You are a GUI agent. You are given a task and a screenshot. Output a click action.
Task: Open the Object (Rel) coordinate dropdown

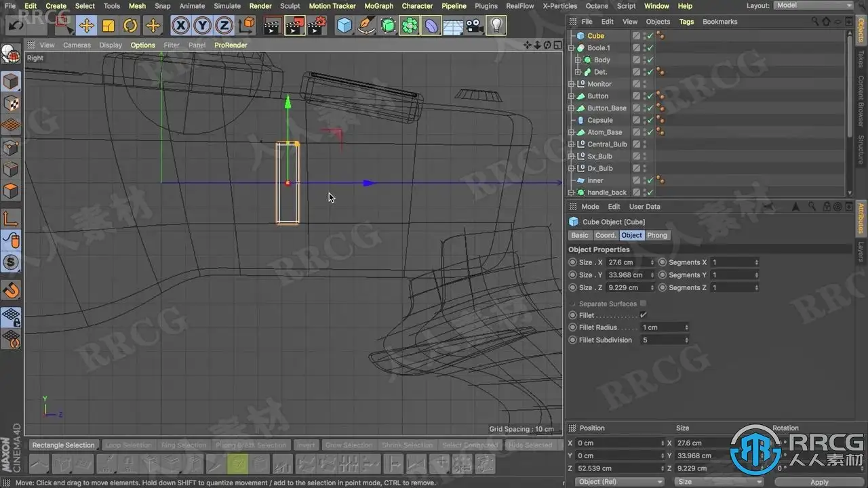pos(618,482)
